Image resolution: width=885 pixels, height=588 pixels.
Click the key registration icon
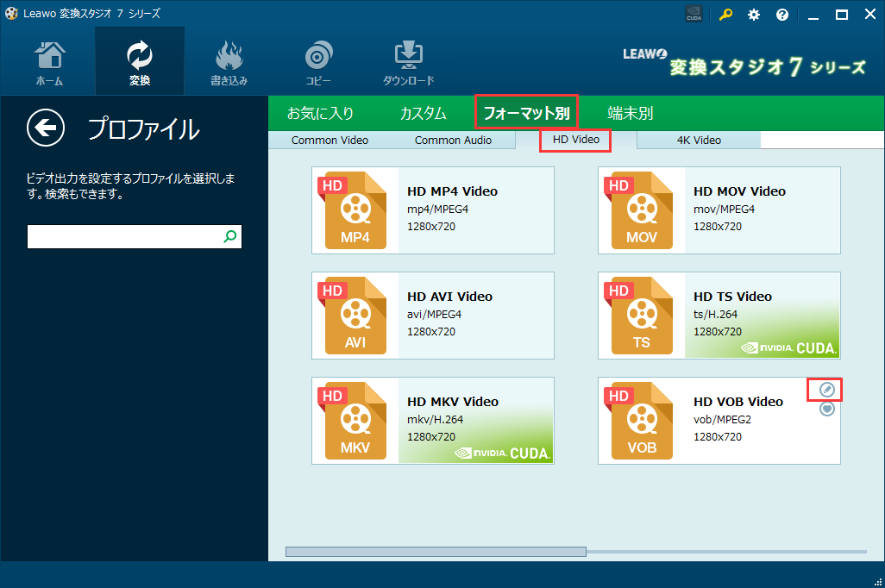[x=725, y=15]
